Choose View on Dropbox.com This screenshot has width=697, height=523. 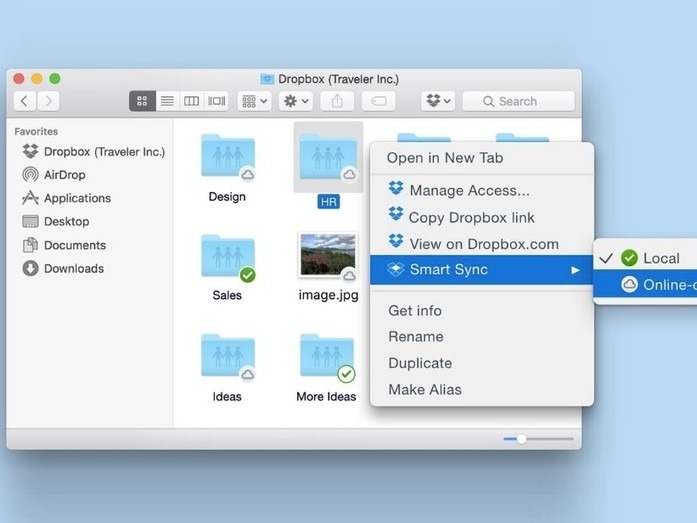coord(482,244)
